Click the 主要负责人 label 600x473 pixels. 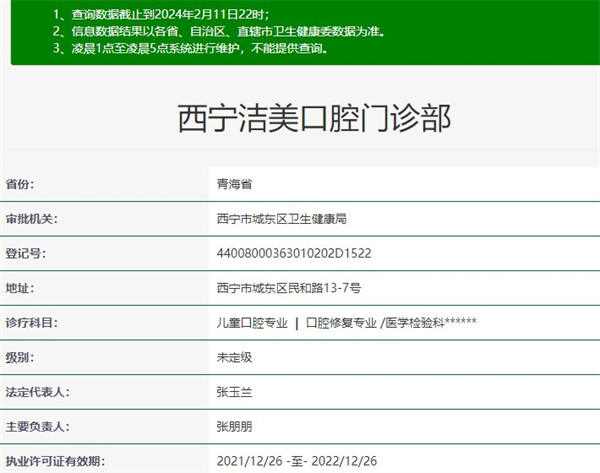[38, 426]
